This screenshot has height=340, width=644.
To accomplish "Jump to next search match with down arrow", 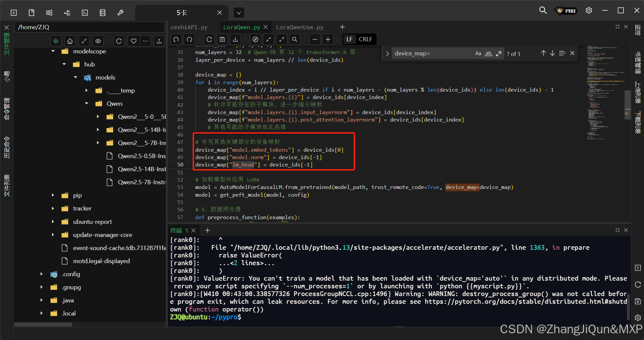I will click(x=552, y=53).
